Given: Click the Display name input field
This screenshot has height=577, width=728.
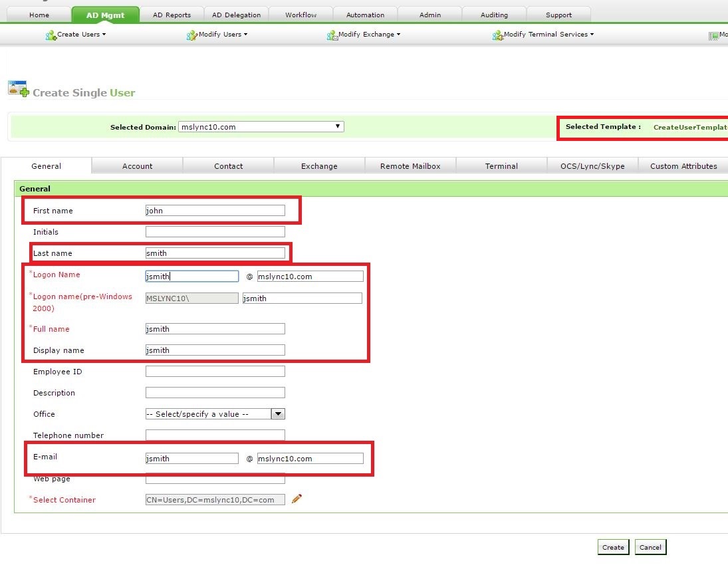Looking at the screenshot, I should 215,350.
